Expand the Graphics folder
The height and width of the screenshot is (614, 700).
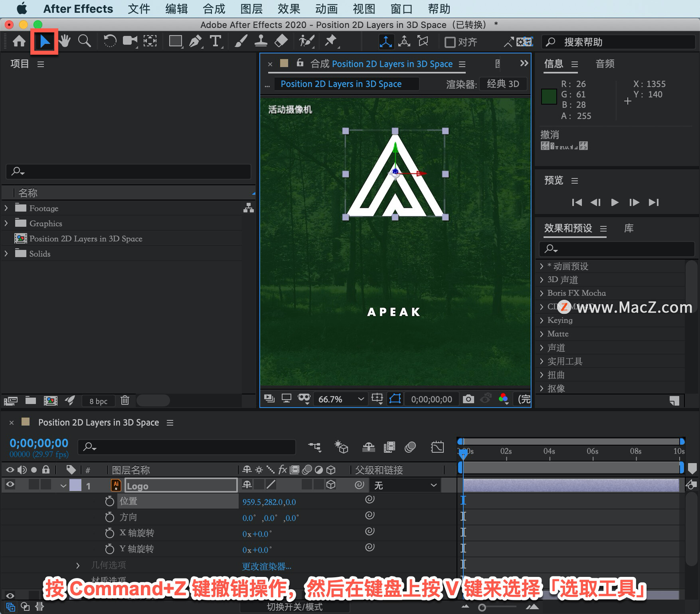[x=6, y=223]
